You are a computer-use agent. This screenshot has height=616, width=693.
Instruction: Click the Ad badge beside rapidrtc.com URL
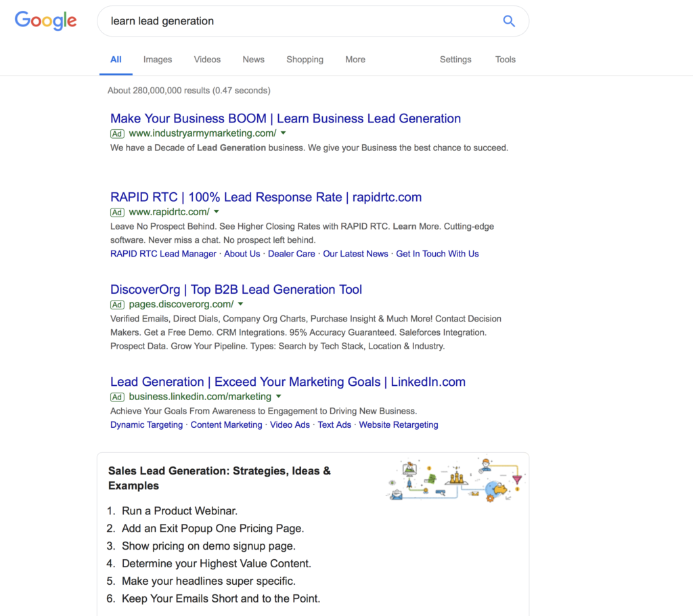point(117,213)
